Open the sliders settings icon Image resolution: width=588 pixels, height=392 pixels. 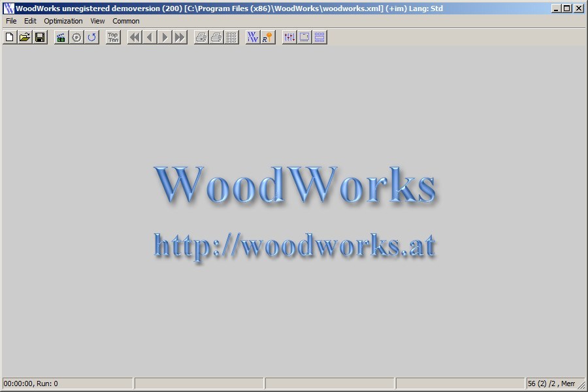point(289,37)
